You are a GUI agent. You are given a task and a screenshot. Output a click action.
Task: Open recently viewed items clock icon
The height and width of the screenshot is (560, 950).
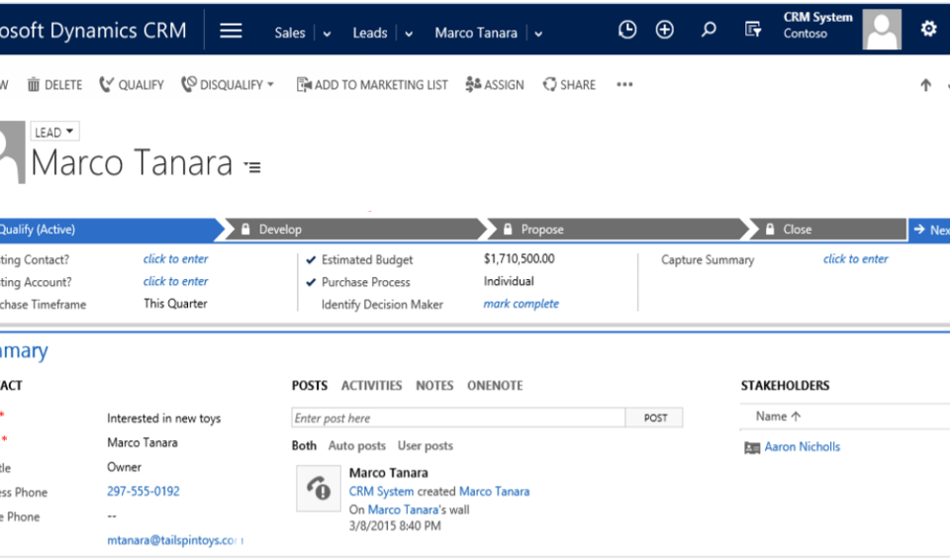[x=627, y=30]
